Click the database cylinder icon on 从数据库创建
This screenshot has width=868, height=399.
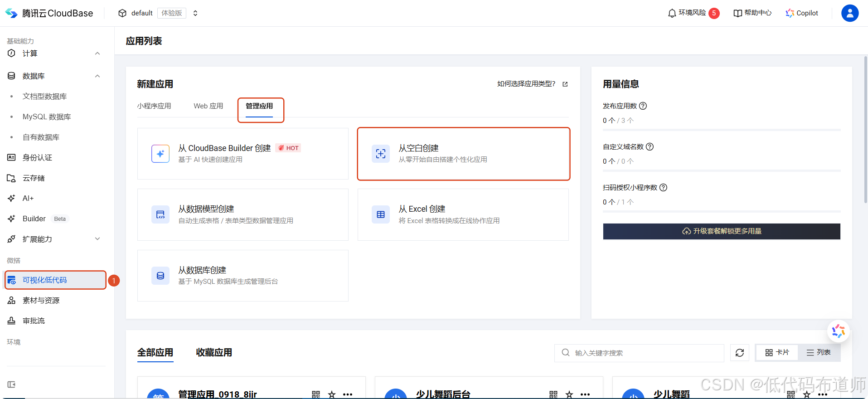[160, 276]
